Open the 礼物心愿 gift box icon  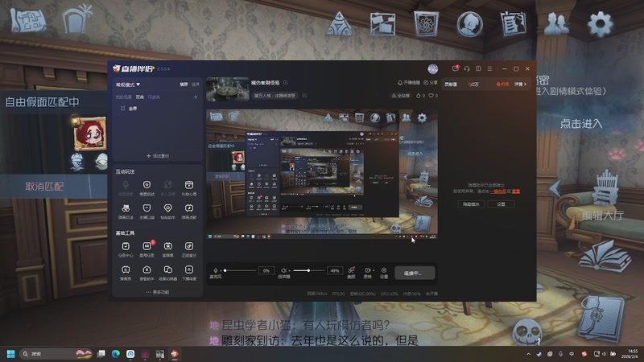(x=189, y=185)
